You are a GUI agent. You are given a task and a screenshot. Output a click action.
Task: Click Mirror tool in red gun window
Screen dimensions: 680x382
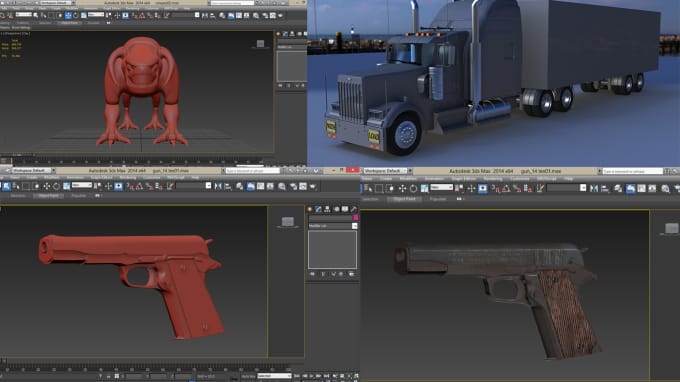tap(218, 186)
